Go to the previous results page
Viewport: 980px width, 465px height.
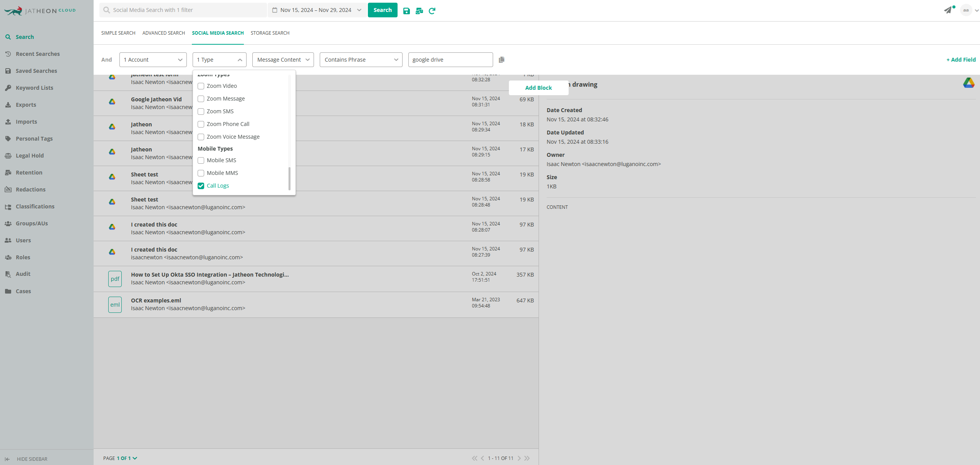tap(482, 458)
